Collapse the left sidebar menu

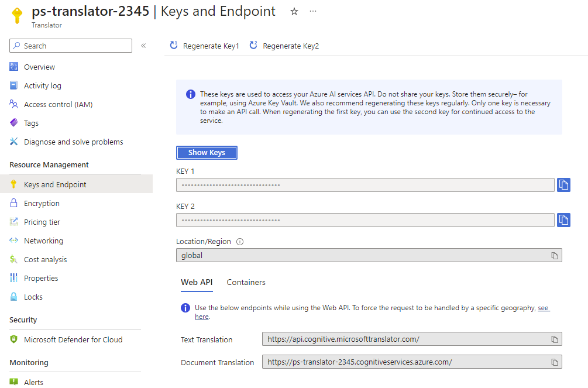(x=143, y=46)
